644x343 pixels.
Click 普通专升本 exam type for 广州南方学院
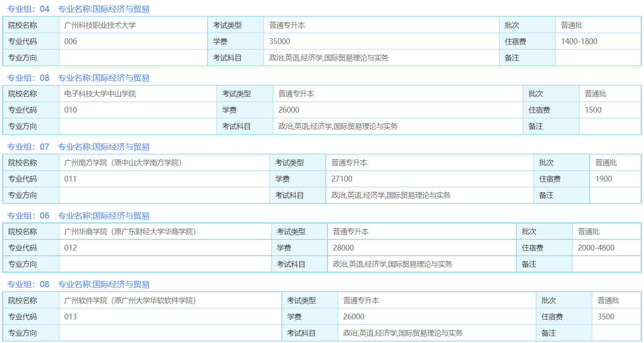(349, 163)
